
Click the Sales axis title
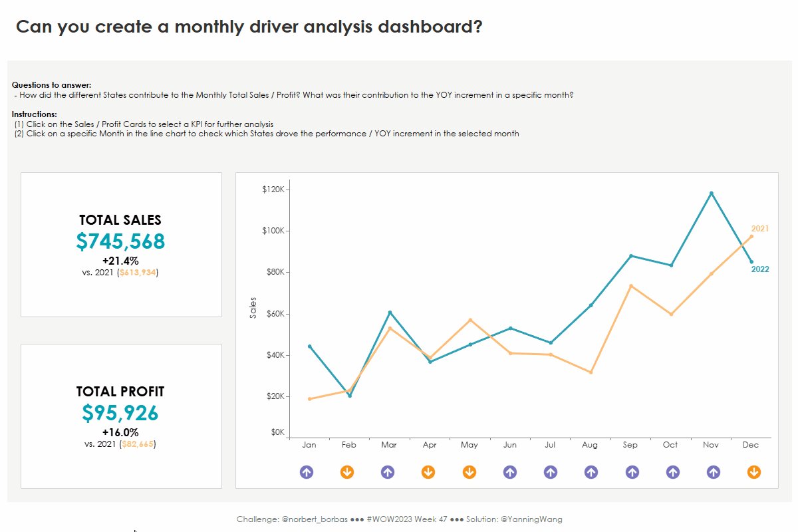[253, 308]
